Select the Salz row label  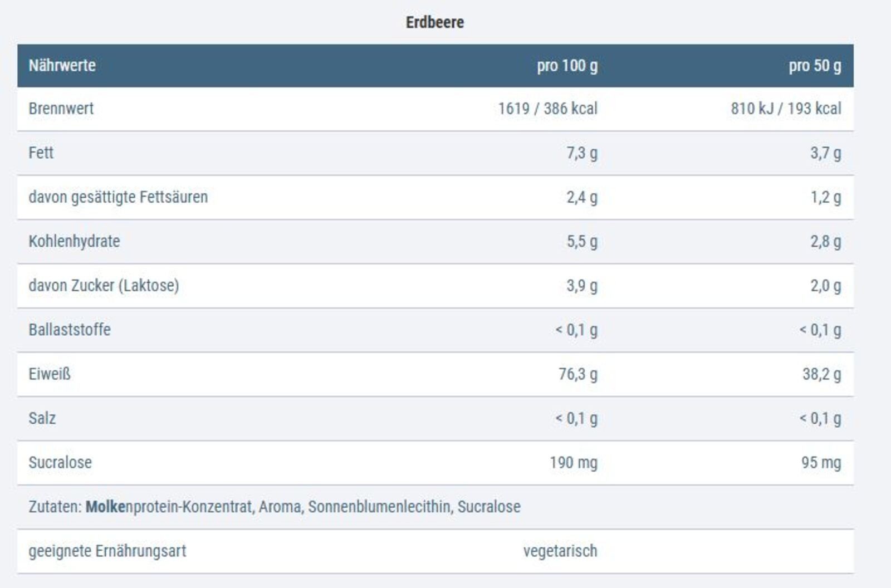point(42,418)
